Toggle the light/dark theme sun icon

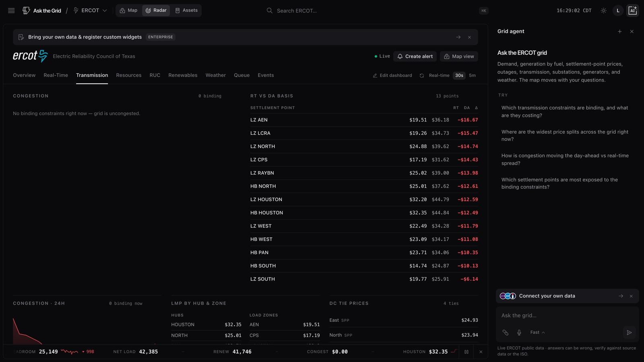click(x=603, y=10)
